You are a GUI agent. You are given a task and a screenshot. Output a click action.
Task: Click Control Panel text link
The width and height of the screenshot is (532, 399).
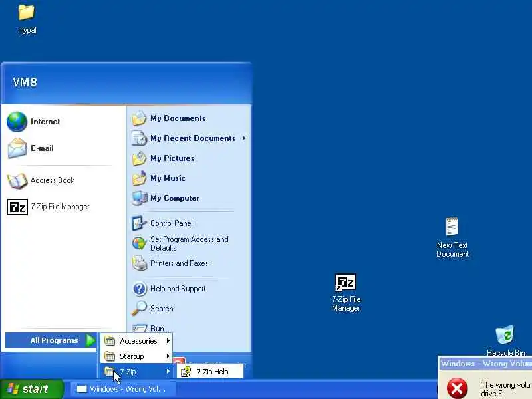(172, 223)
